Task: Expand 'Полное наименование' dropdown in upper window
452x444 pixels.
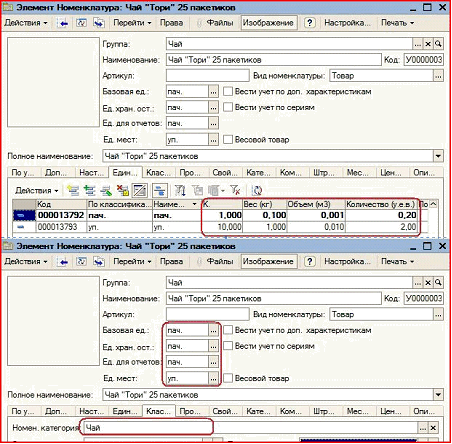Action: point(438,156)
